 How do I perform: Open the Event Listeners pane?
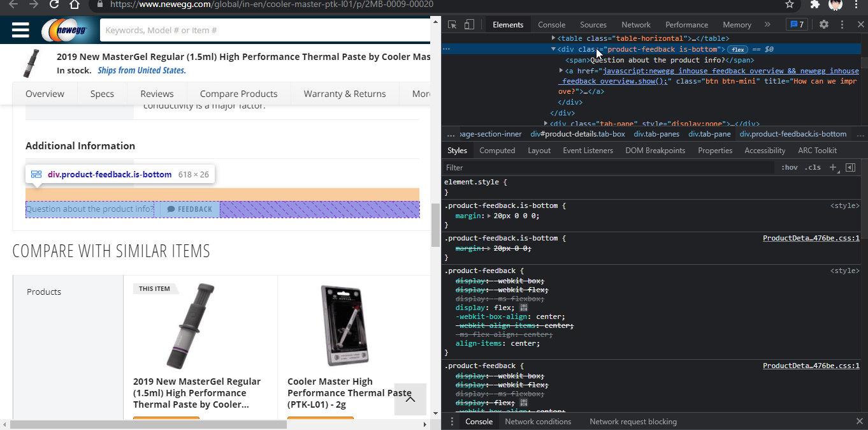[588, 151]
